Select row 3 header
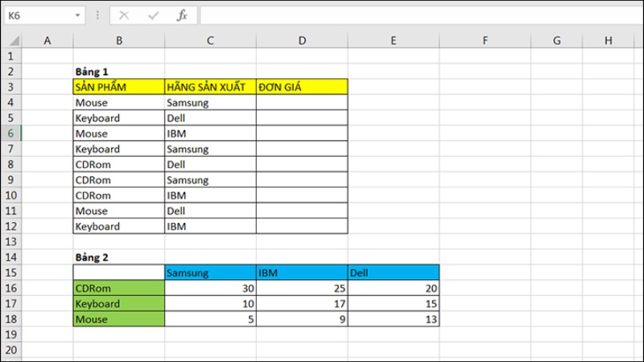The height and width of the screenshot is (362, 644). click(10, 87)
